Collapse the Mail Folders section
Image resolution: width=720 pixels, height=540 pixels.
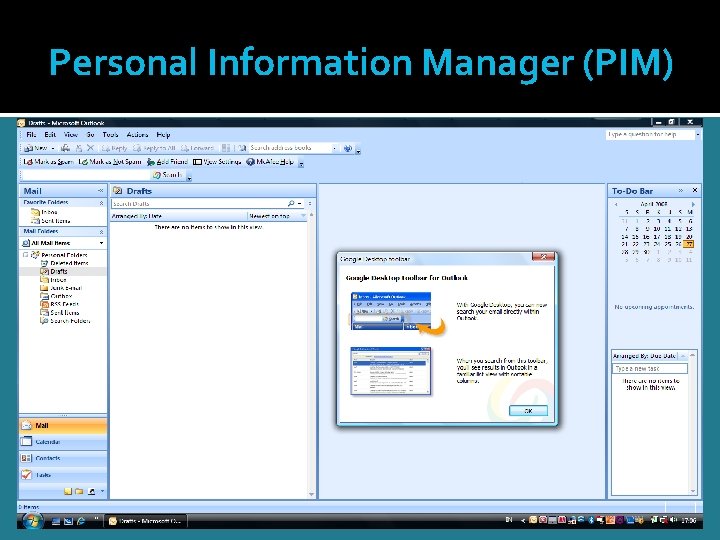(101, 232)
